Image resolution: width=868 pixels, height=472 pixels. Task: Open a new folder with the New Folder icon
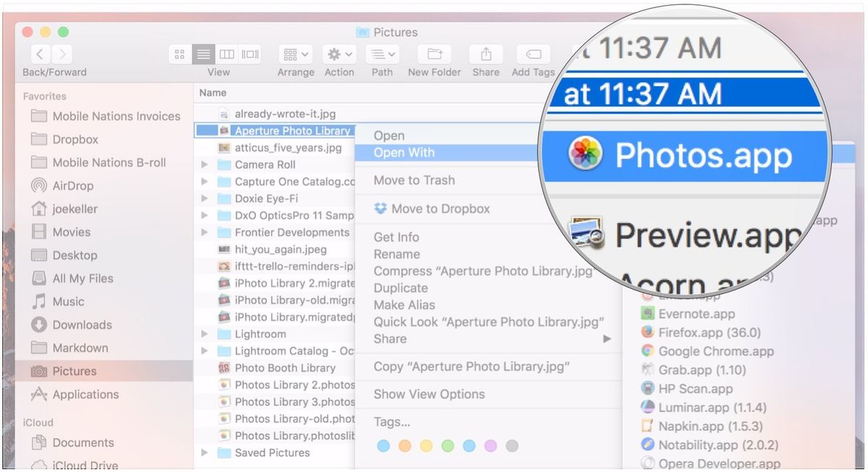[433, 53]
